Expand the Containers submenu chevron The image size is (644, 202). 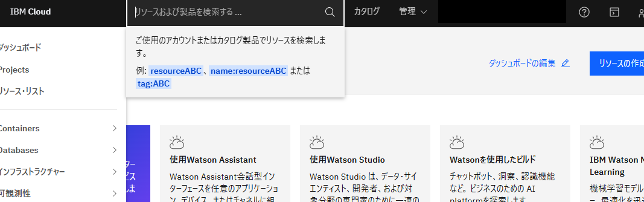click(x=114, y=128)
